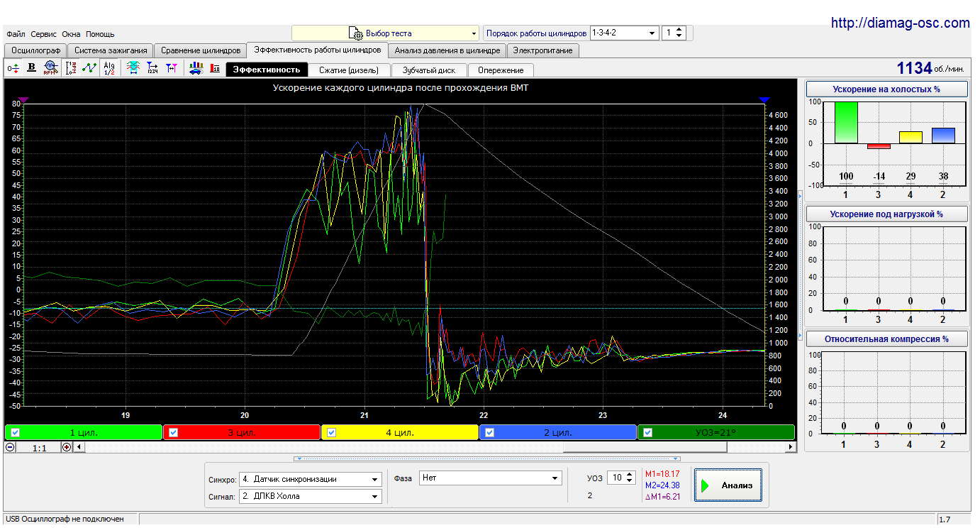
Task: Toggle the green point-line graph icon
Action: [x=89, y=68]
